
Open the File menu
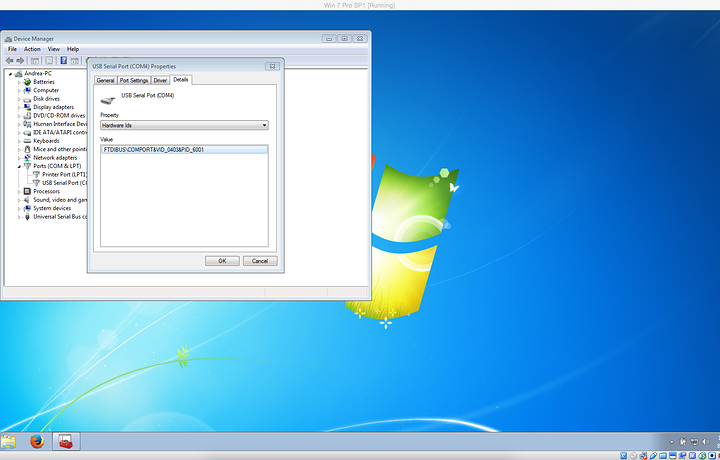pyautogui.click(x=12, y=49)
